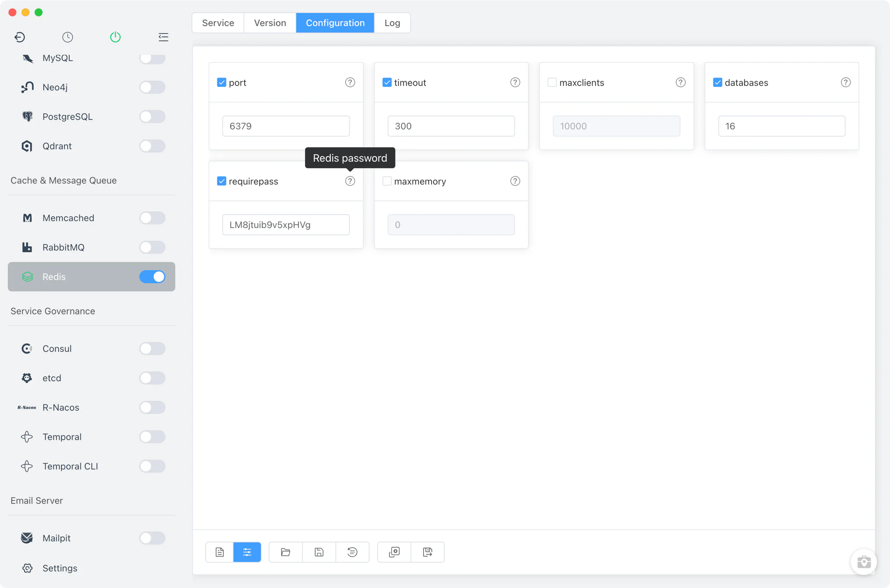Select the sliders common settings view

[x=247, y=552]
